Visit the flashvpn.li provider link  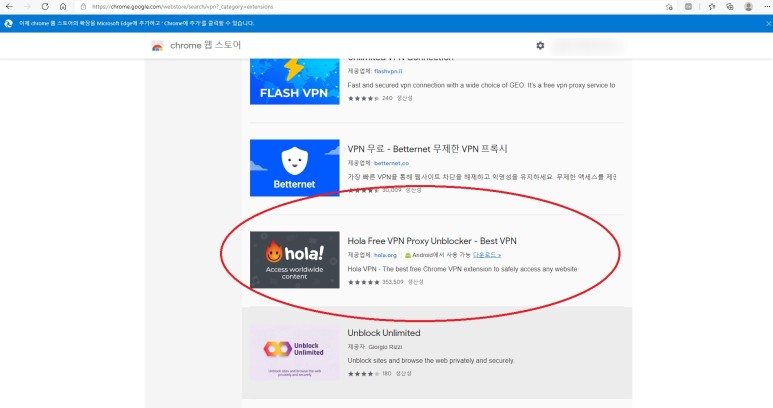(388, 71)
